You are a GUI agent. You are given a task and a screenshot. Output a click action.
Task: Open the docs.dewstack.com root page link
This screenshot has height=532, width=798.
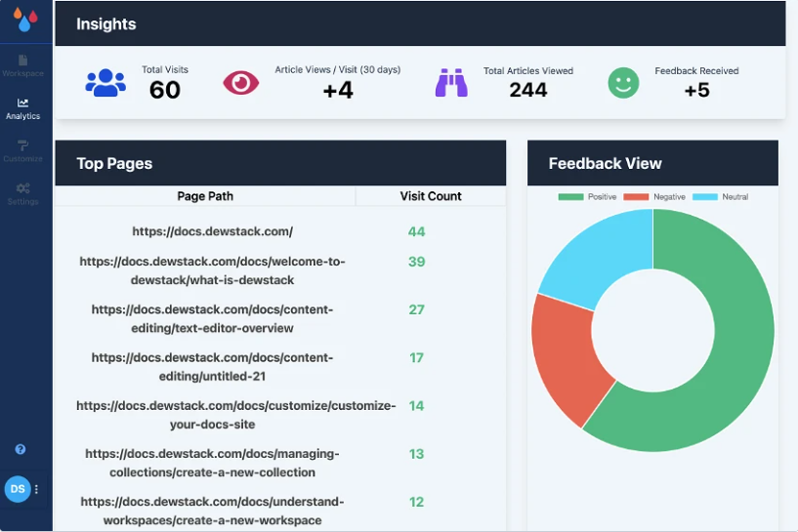point(212,231)
